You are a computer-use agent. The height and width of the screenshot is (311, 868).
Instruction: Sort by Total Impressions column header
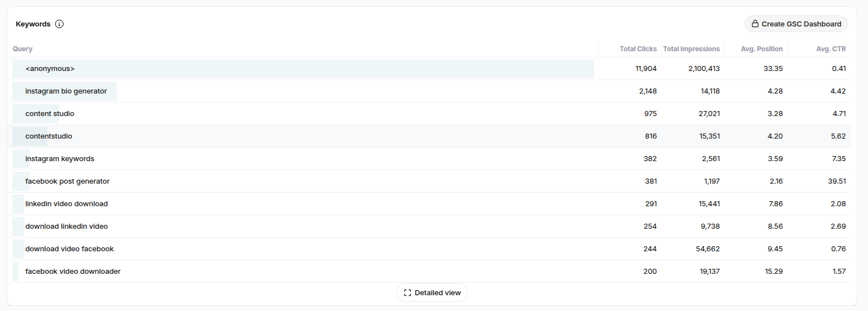tap(691, 49)
